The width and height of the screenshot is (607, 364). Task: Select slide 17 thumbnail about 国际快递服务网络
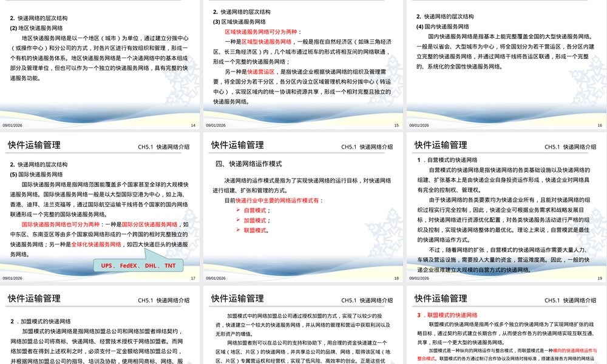tap(100, 207)
